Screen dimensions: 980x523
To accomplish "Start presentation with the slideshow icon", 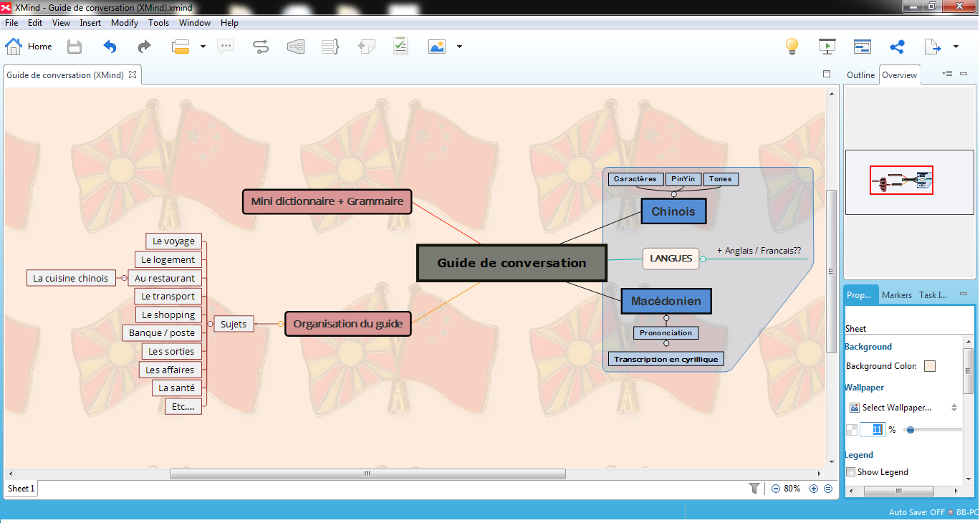I will click(827, 46).
